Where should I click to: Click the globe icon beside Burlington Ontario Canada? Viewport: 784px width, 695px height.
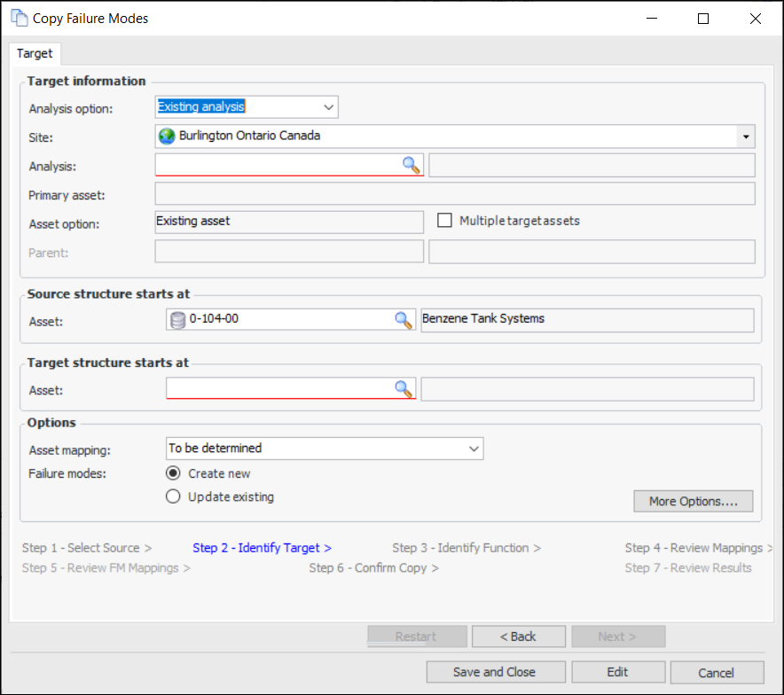click(167, 137)
